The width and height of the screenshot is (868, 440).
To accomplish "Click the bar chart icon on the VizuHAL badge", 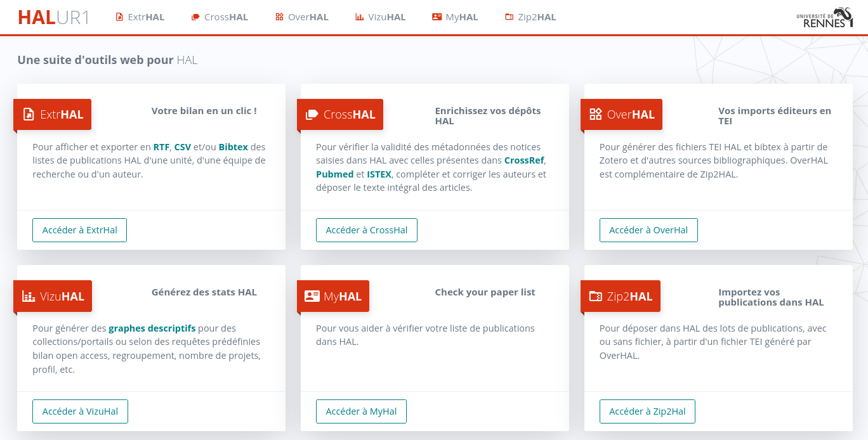I will [29, 296].
